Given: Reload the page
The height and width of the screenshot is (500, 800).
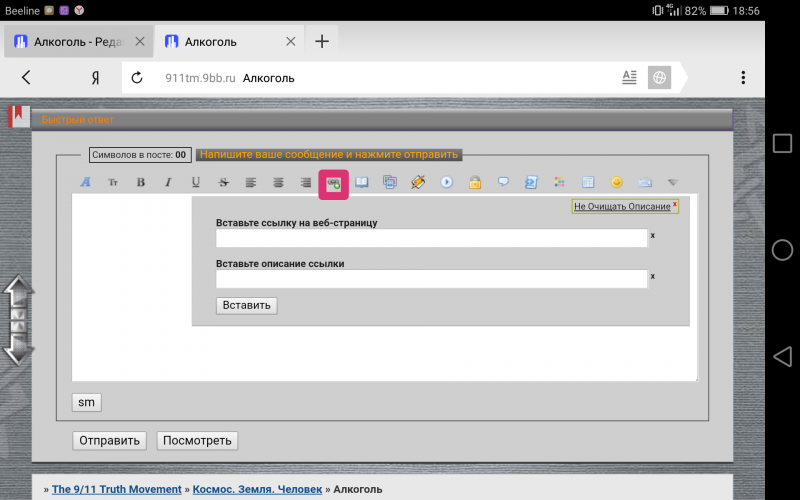Looking at the screenshot, I should click(137, 78).
